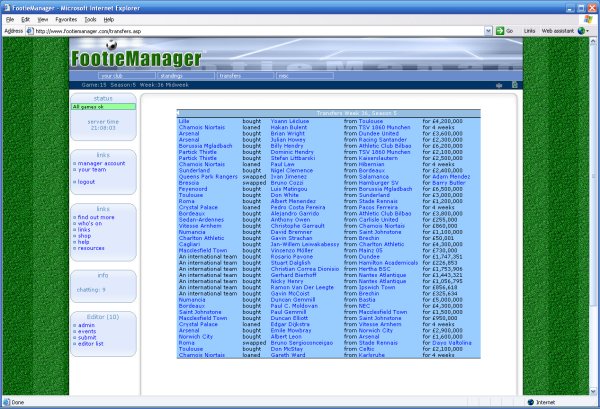
Task: Click the 'Barry Butler' swap player link
Action: point(449,183)
